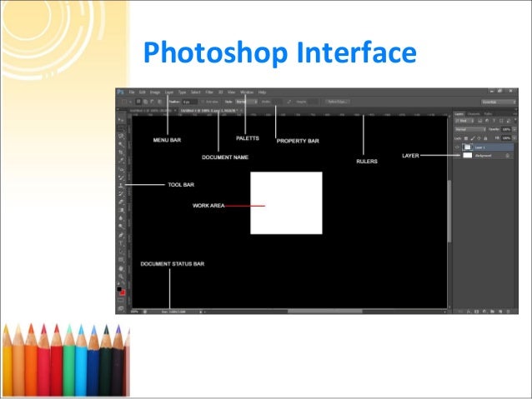Screen dimensions: 532x399
Task: Open the Style dropdown in options bar
Action: click(247, 102)
